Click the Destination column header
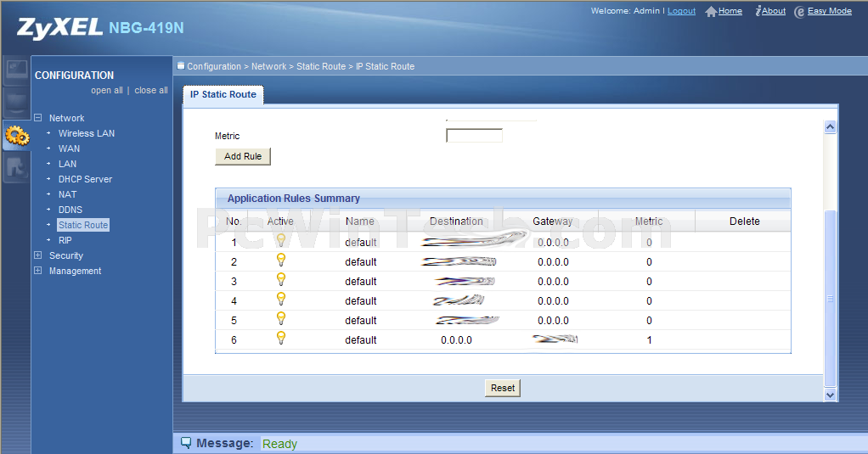Screen dimensions: 868x454 (456, 221)
